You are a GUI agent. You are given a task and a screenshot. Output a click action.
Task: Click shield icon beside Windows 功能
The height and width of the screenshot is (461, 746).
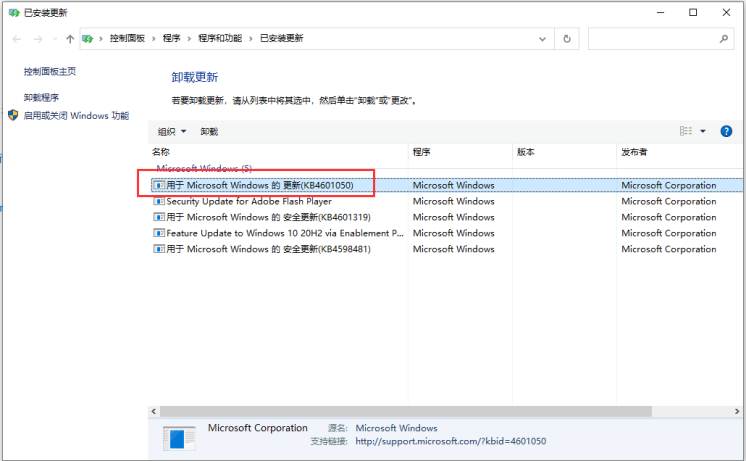tap(13, 115)
